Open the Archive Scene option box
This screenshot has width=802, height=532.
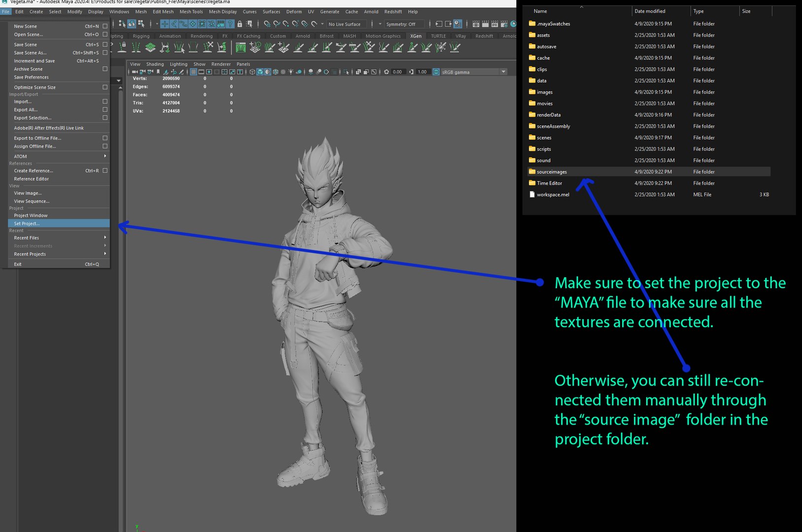(105, 69)
